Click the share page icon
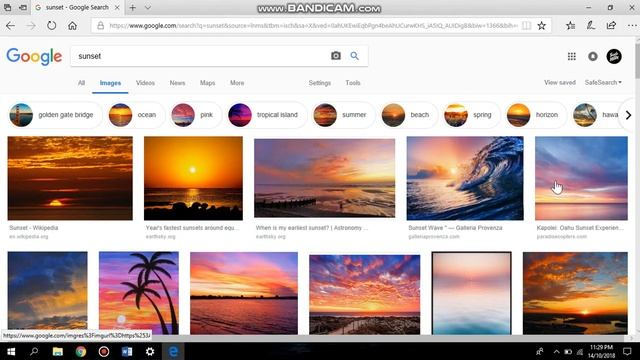This screenshot has width=640, height=360. (611, 26)
